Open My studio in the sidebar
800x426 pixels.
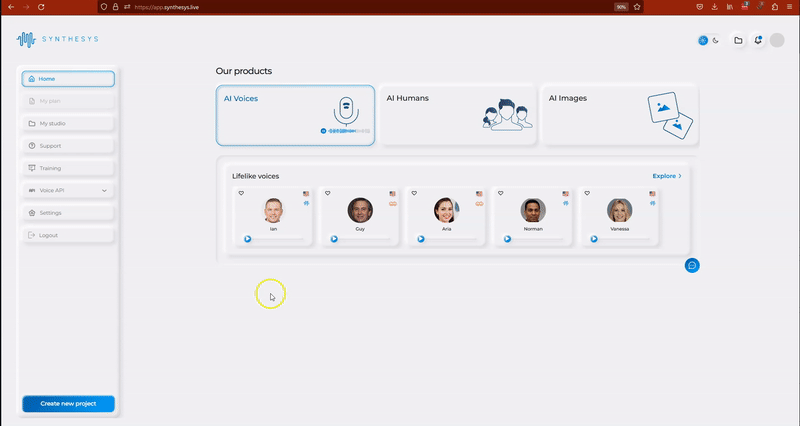(68, 123)
